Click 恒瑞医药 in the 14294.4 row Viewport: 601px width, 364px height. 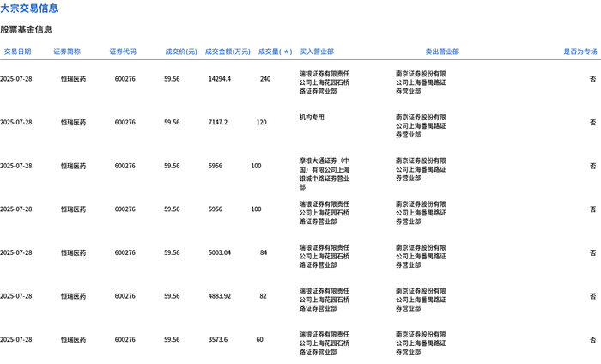click(x=73, y=79)
